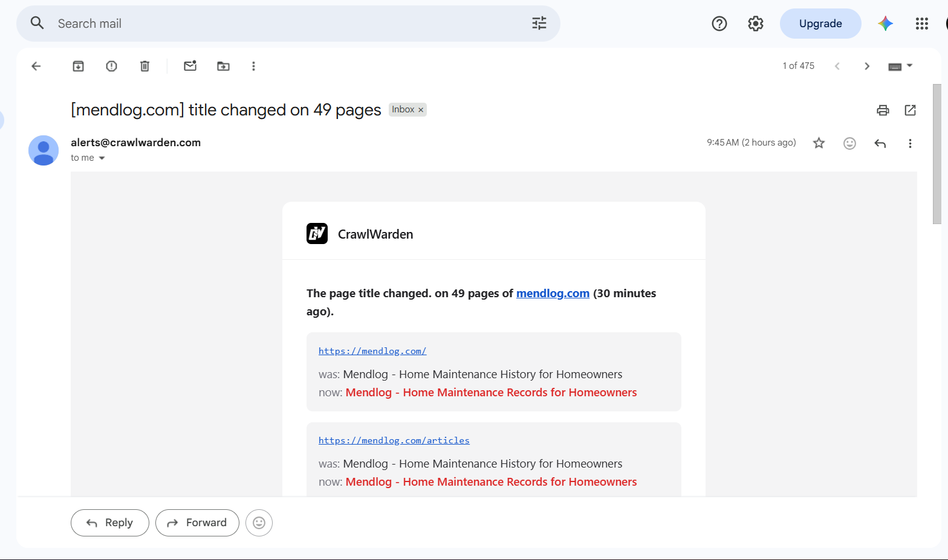948x560 pixels.
Task: Star this message
Action: point(819,143)
